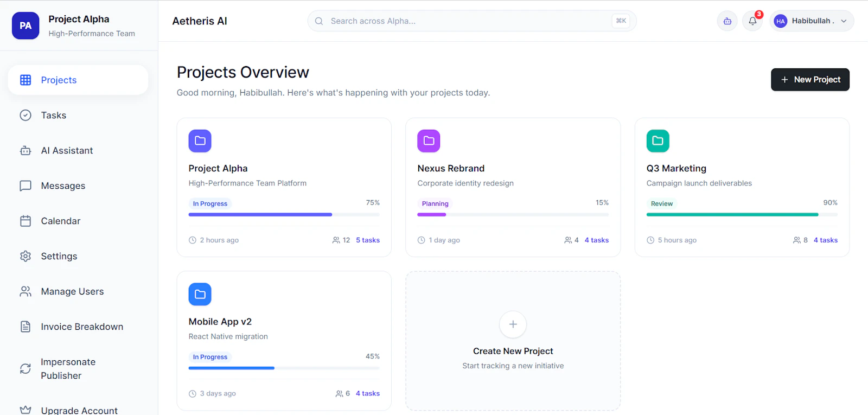
Task: Click members icon on Project Alpha card
Action: [336, 240]
